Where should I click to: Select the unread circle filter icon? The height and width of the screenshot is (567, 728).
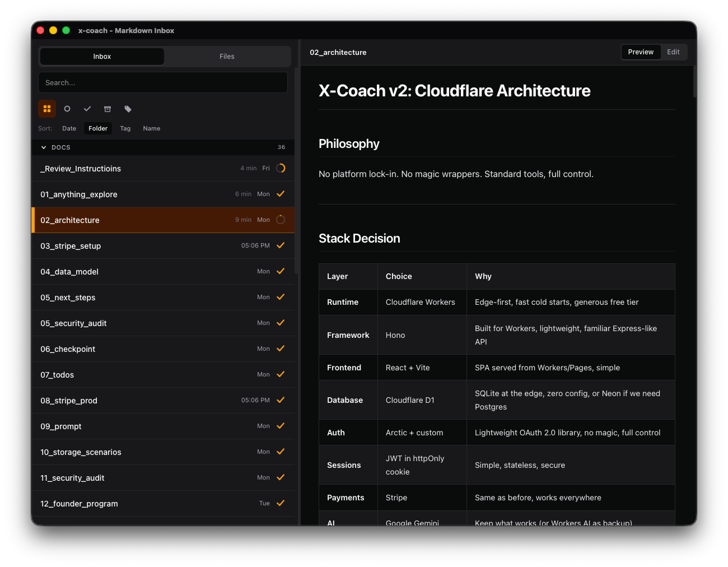67,109
